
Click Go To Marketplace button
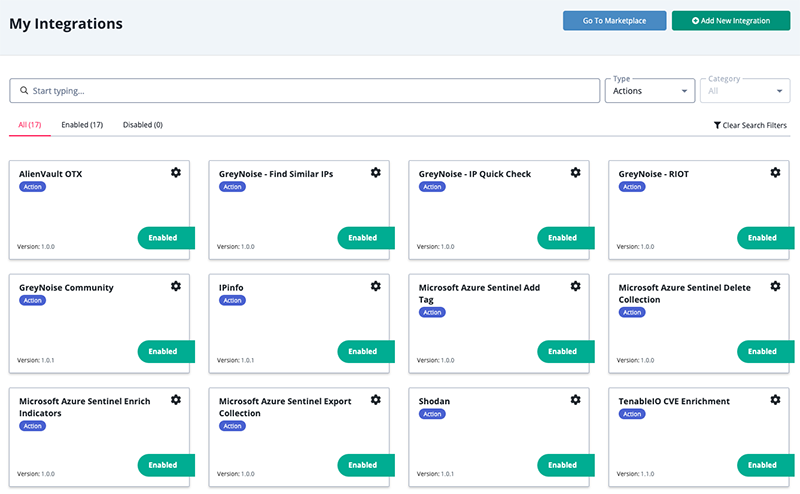pos(614,21)
